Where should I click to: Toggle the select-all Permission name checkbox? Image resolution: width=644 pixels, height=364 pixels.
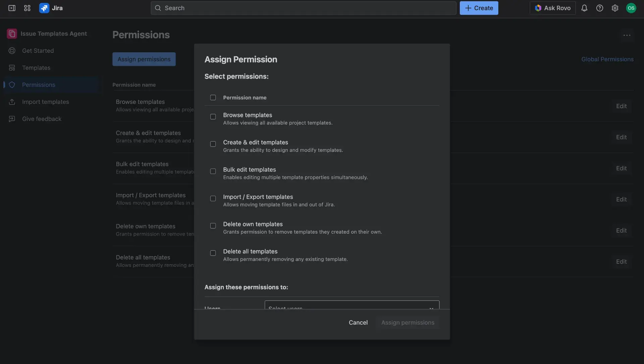213,97
